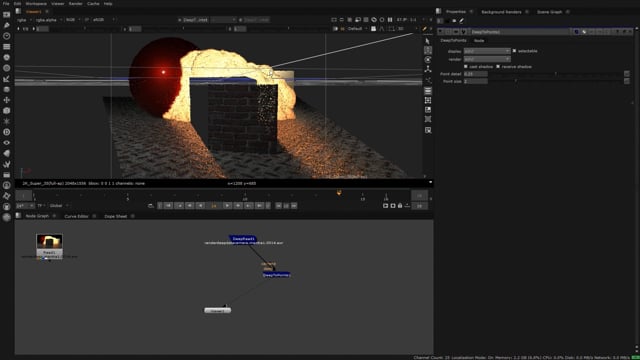Open the Workspace menu
This screenshot has width=640, height=360.
coord(36,4)
